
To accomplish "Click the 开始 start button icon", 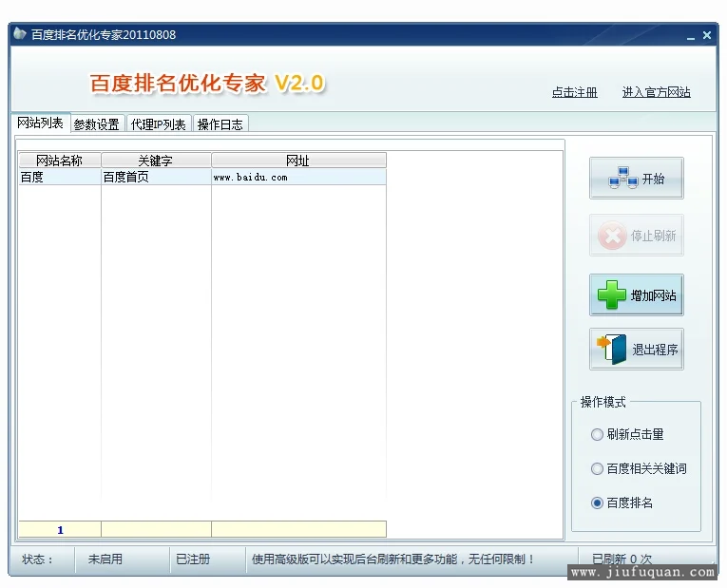I will pos(623,178).
